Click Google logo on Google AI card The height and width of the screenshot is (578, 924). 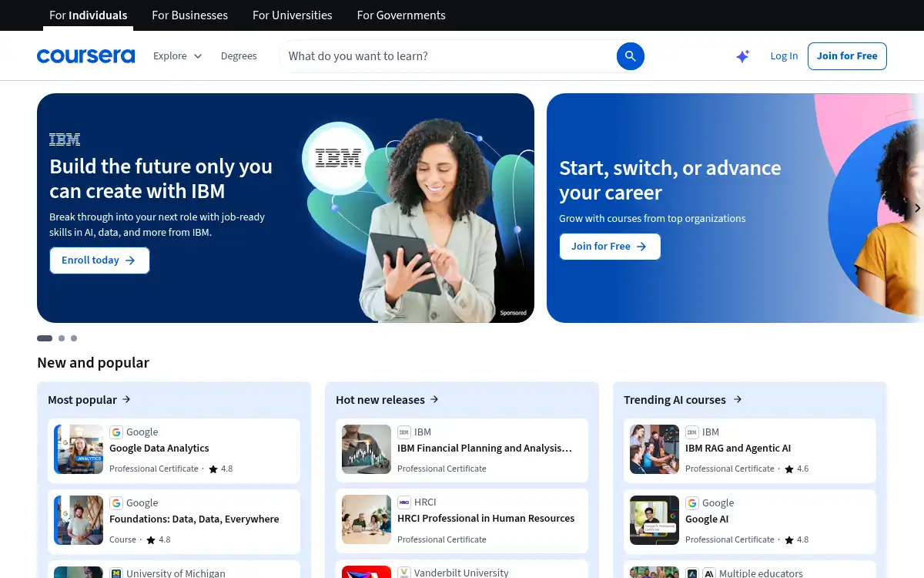691,503
